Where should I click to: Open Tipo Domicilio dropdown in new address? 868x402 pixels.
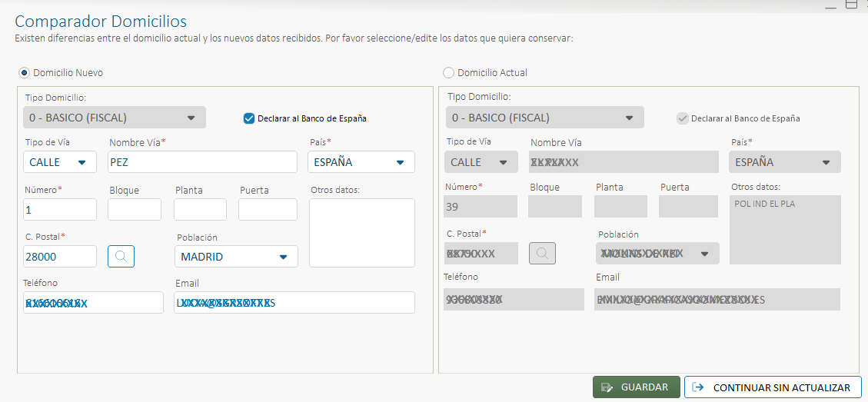pyautogui.click(x=115, y=118)
